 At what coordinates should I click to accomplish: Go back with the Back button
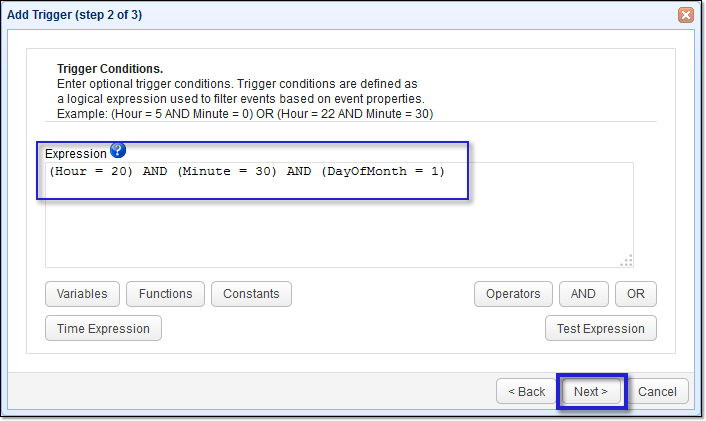coord(526,392)
